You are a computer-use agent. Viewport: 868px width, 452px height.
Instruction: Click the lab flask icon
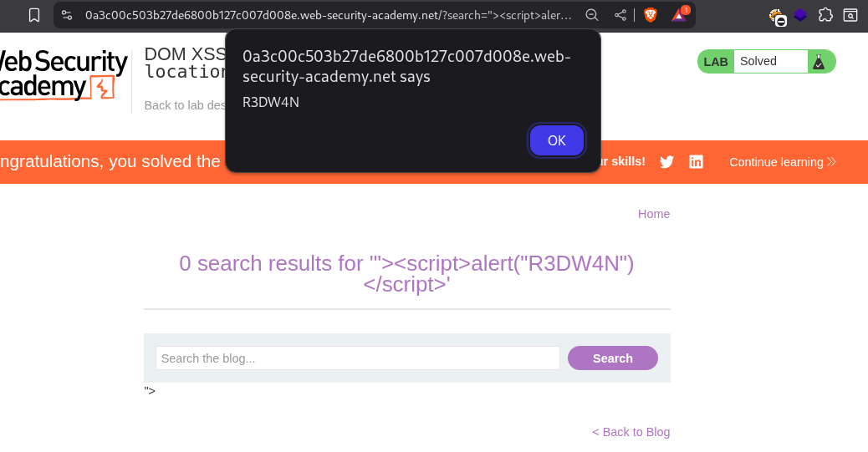[x=819, y=61]
